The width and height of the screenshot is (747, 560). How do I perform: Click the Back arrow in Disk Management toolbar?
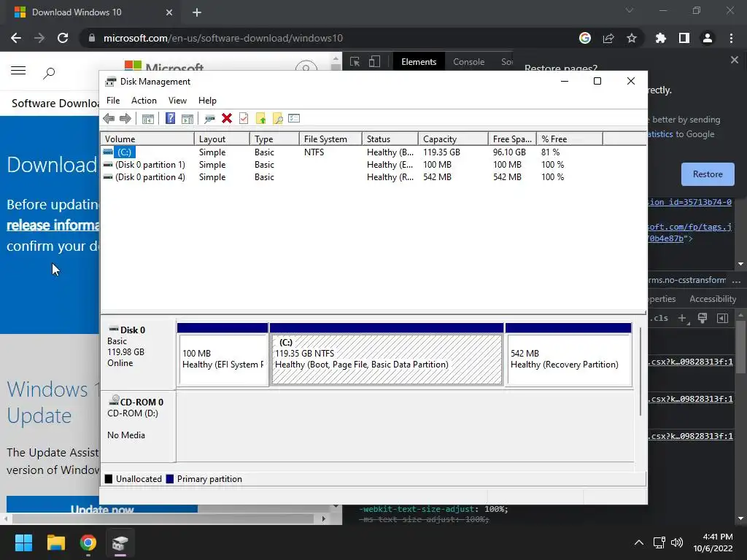click(109, 119)
